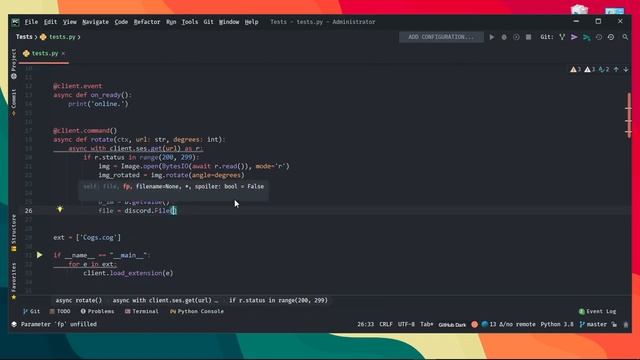The image size is (640, 360).
Task: Click the Git Rollback icon
Action: (611, 37)
